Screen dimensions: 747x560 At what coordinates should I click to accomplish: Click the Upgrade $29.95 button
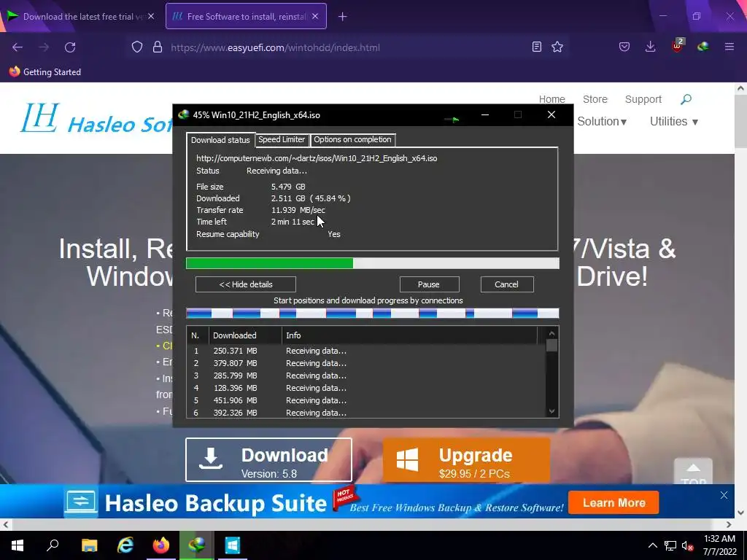pos(466,460)
